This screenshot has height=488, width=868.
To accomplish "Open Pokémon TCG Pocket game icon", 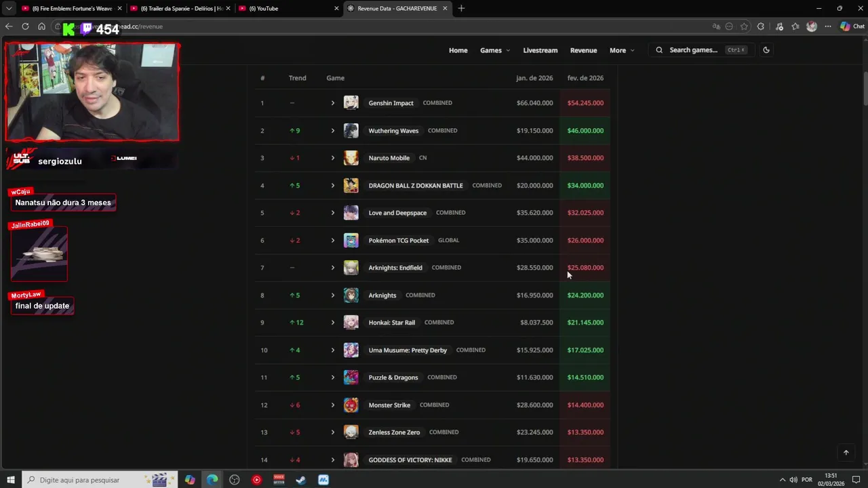I will pos(351,241).
